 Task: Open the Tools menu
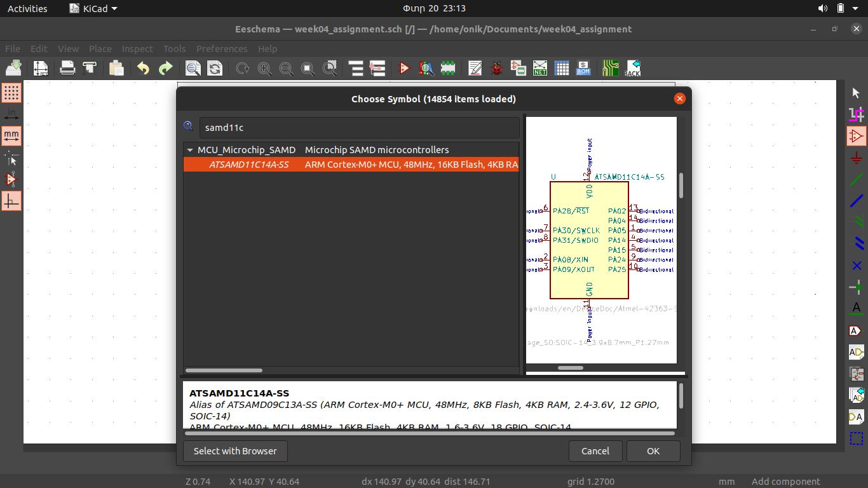pyautogui.click(x=174, y=48)
